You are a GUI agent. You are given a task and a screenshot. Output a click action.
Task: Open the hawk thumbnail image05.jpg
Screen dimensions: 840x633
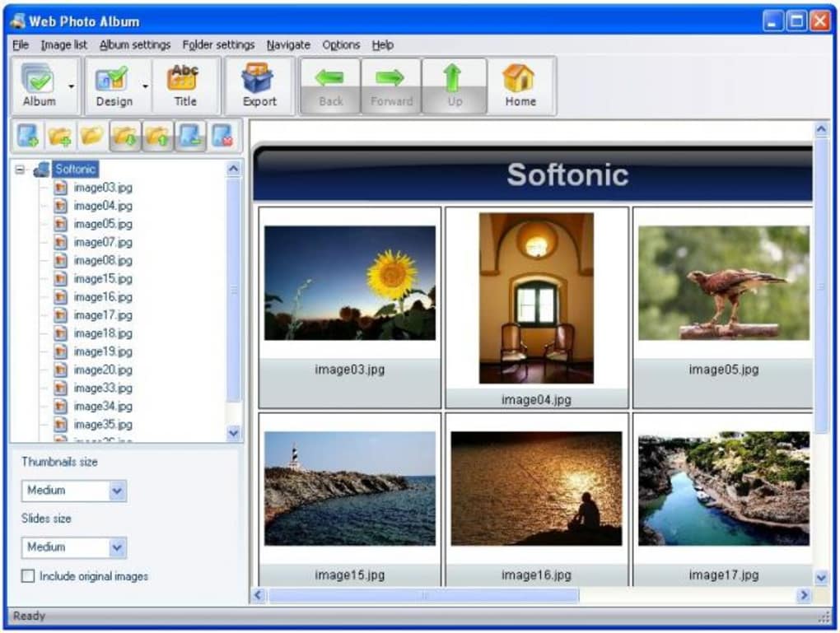point(723,283)
